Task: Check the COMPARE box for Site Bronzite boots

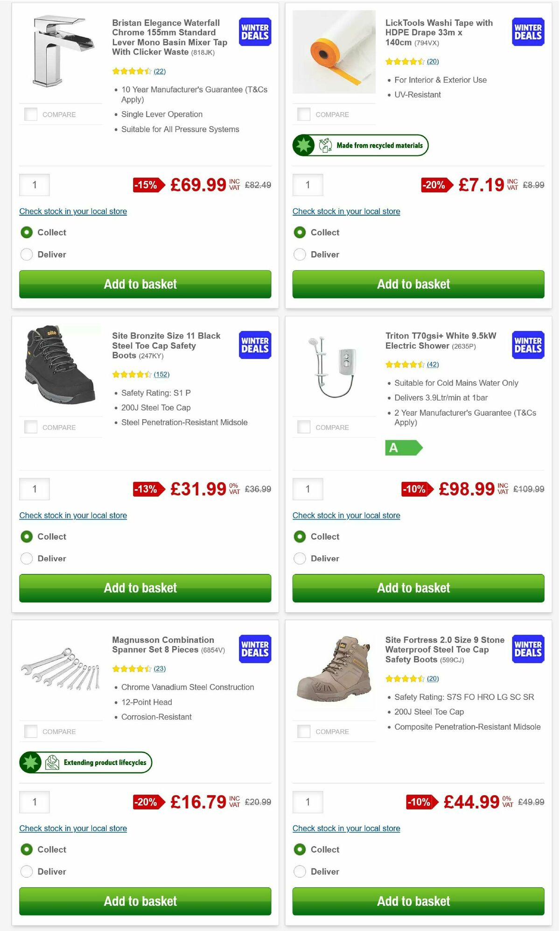Action: pyautogui.click(x=30, y=426)
